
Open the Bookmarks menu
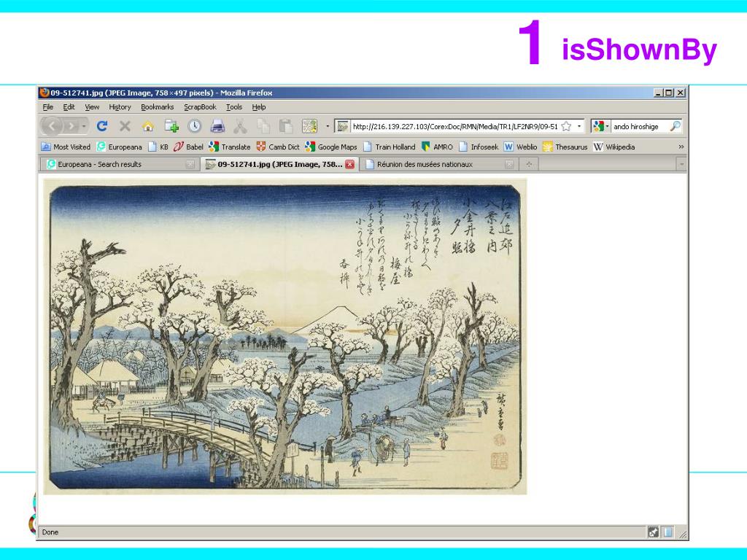pos(158,107)
